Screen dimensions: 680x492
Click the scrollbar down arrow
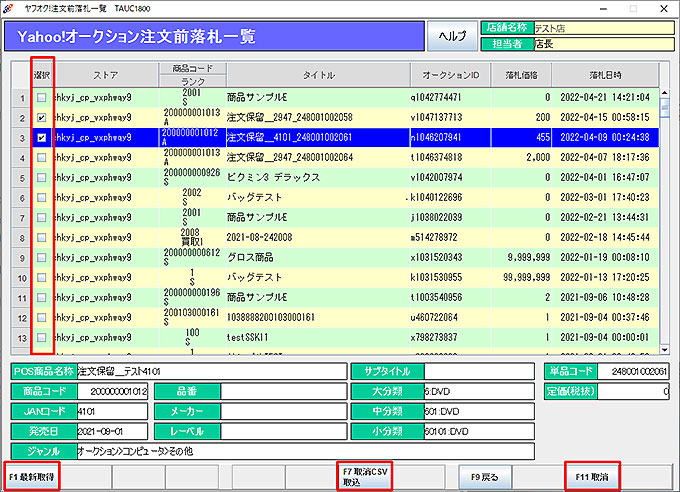[662, 350]
